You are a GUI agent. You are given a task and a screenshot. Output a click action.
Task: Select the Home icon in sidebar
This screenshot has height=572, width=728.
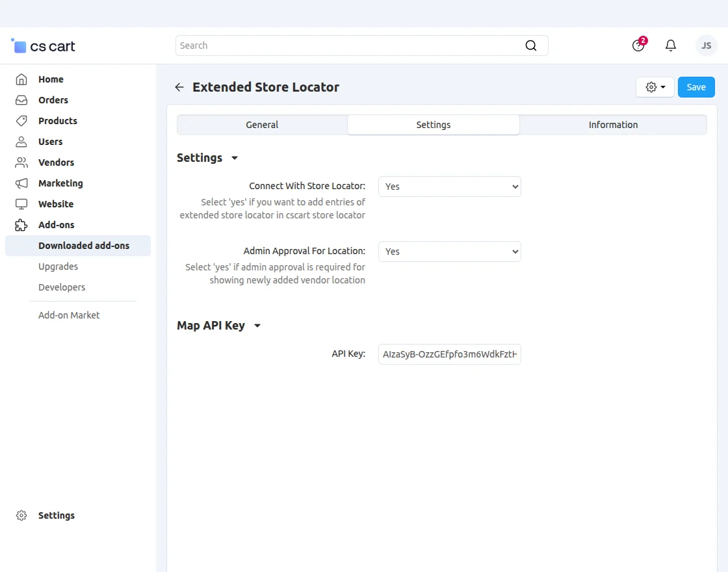(21, 79)
